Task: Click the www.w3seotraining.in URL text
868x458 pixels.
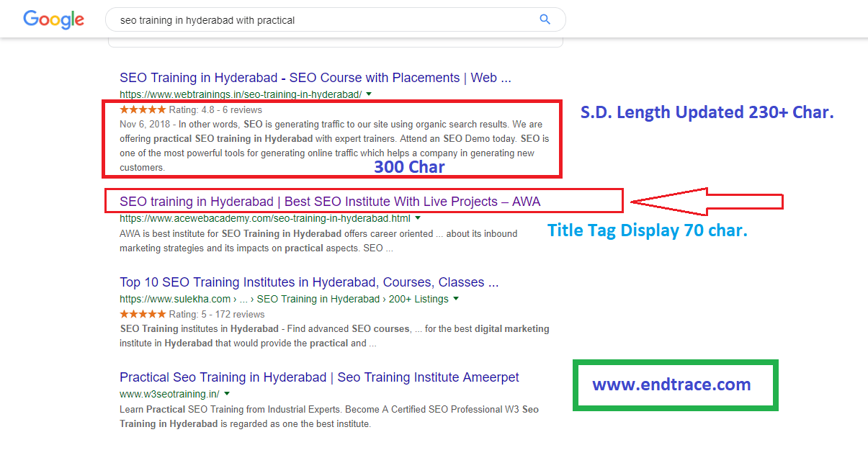Action: coord(169,394)
